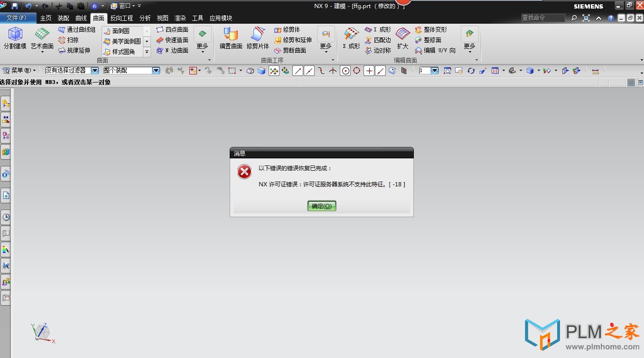
Task: Switch to the 曲线 tab
Action: point(81,18)
